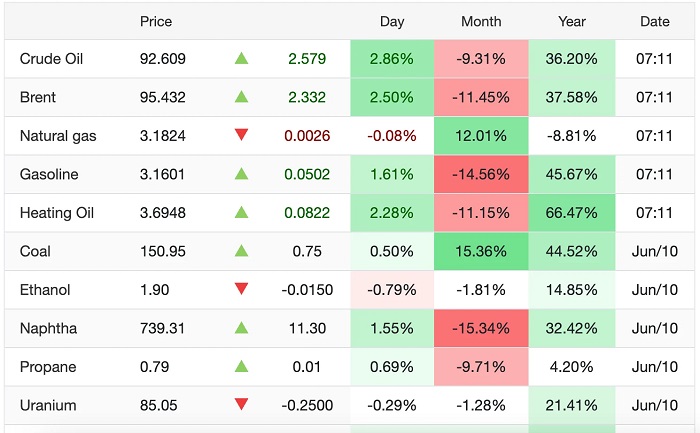Click Crude Oil year change 36.20%

point(571,59)
